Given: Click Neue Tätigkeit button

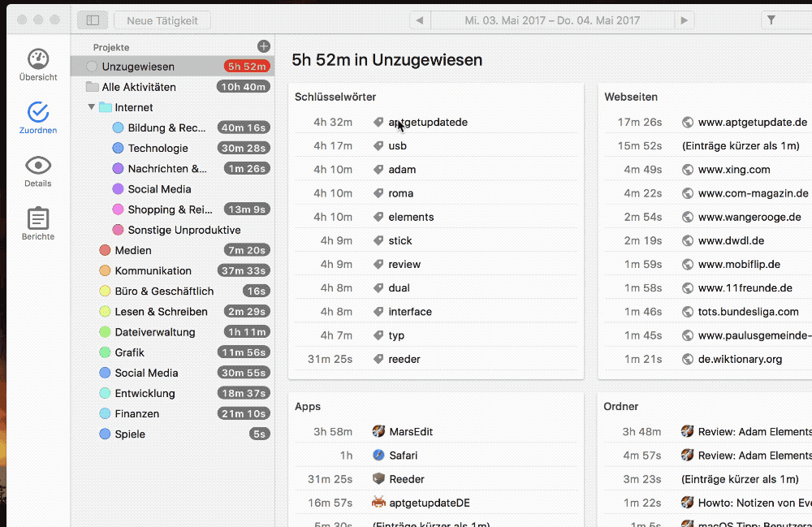Looking at the screenshot, I should point(162,20).
